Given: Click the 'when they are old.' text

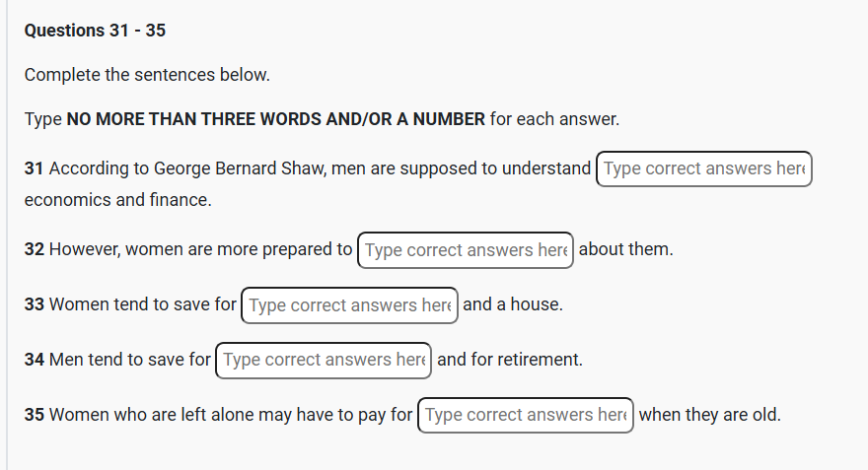Looking at the screenshot, I should coord(710,416).
